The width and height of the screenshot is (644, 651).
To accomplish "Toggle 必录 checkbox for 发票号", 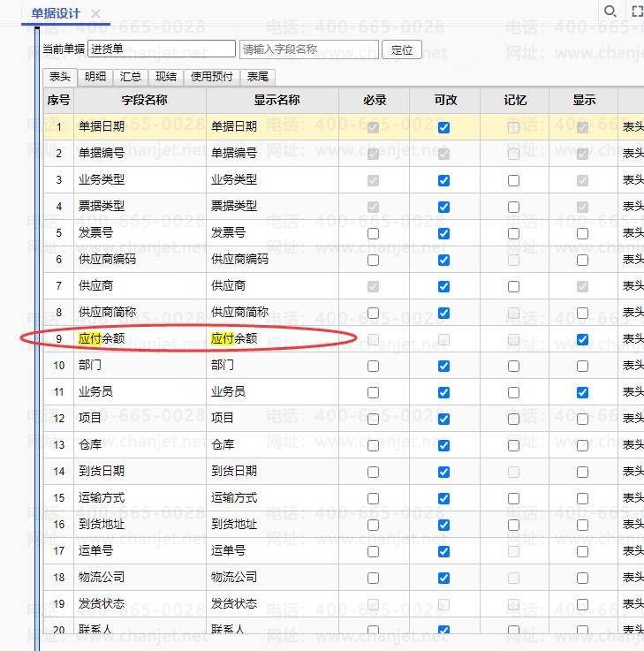I will 374,234.
